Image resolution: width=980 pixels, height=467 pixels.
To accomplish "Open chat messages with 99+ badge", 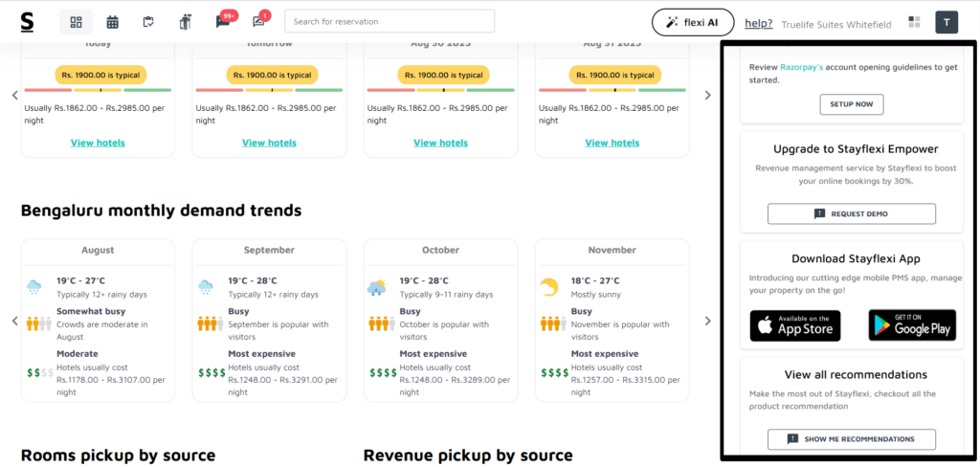I will [223, 22].
